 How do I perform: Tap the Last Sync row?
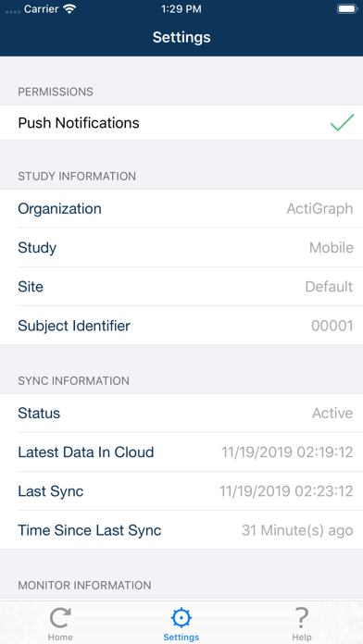[181, 491]
